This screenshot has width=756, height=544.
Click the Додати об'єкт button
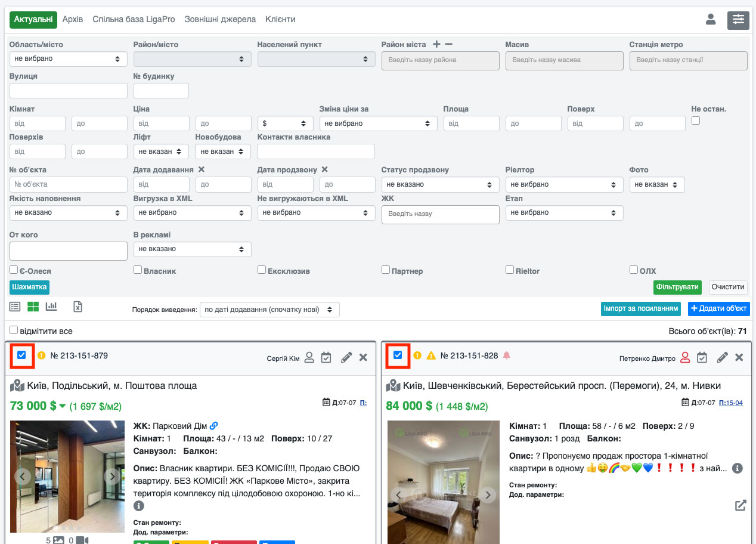pos(718,309)
